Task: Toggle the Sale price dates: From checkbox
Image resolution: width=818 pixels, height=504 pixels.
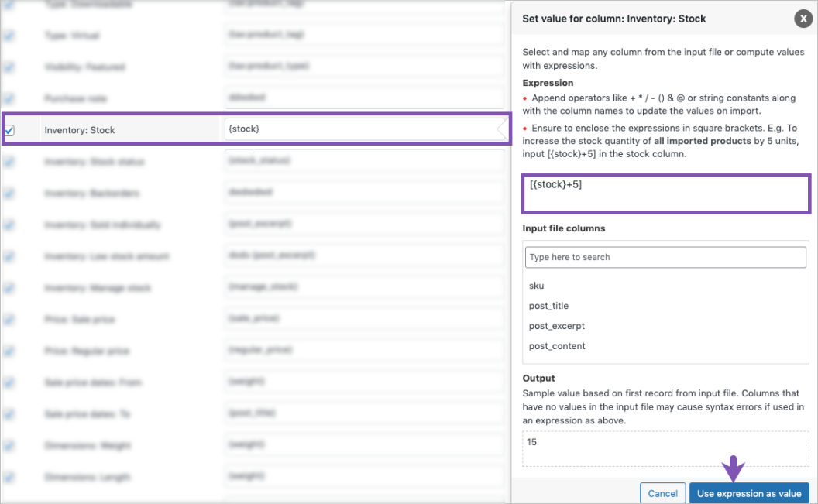Action: (9, 382)
